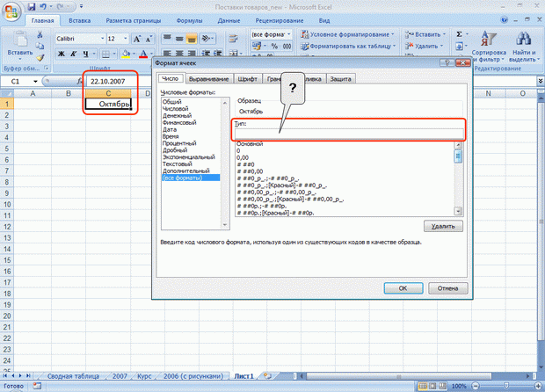Click the text orientation icon
This screenshot has height=392, width=545.
[x=207, y=38]
